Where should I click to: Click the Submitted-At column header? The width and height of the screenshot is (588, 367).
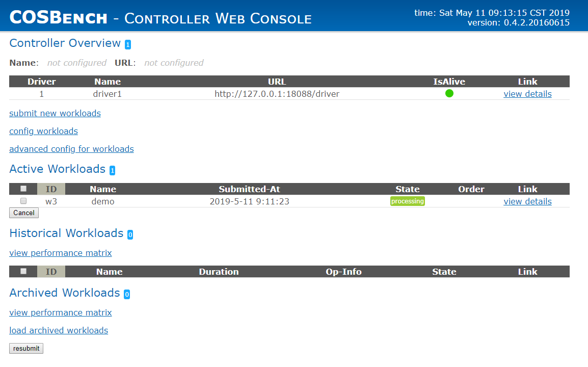(x=249, y=189)
